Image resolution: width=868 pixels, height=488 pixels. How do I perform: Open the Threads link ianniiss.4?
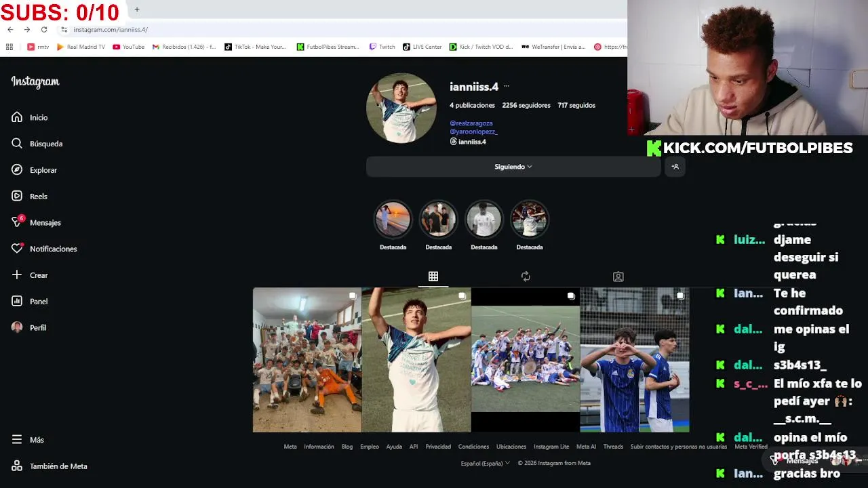coord(468,142)
